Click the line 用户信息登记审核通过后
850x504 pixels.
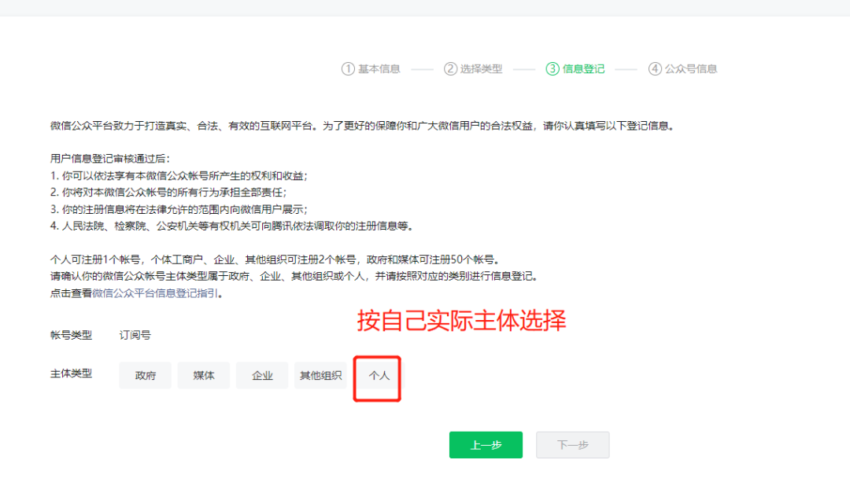click(x=110, y=159)
